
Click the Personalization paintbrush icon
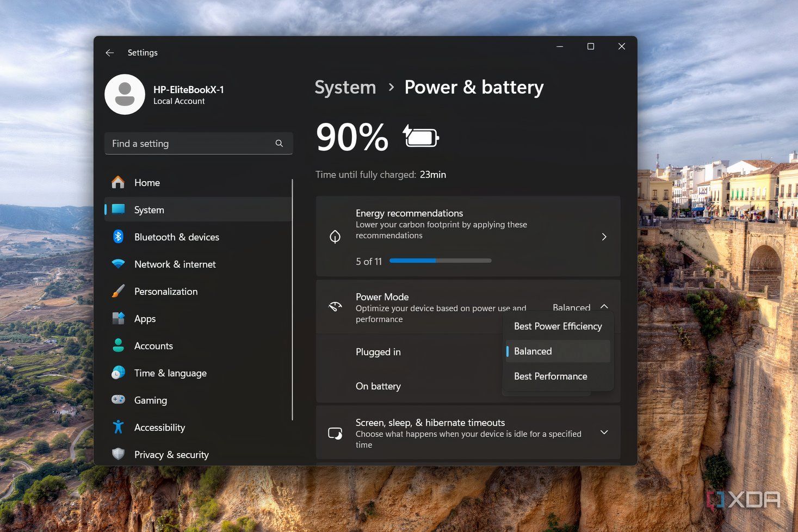point(118,292)
